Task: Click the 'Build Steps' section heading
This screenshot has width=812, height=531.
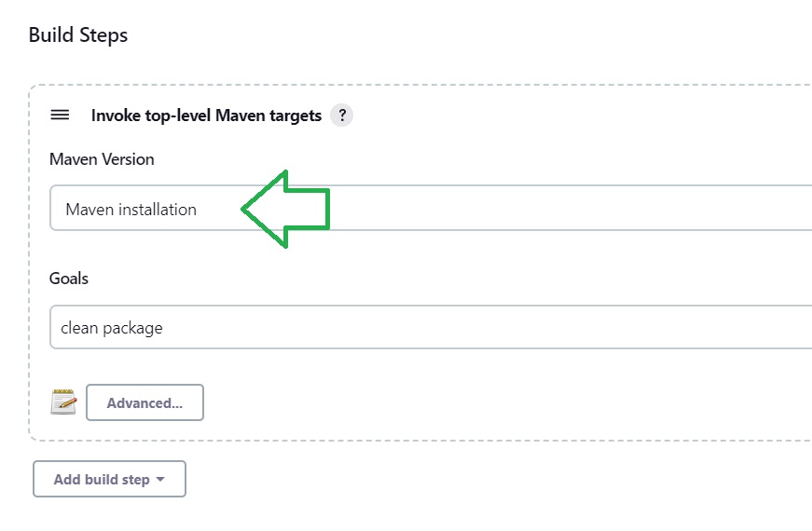Action: 78,35
